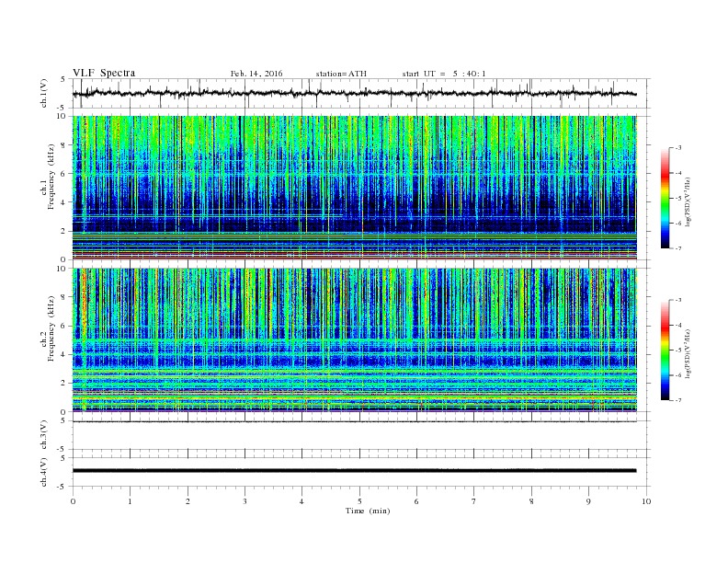Click the thick black ch.4 signal band
The width and height of the screenshot is (728, 563).
click(x=354, y=471)
